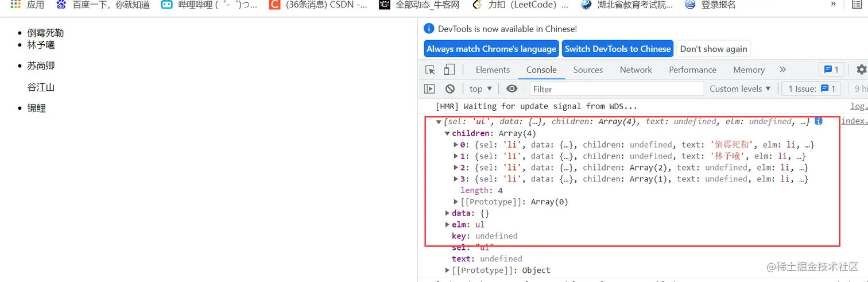The height and width of the screenshot is (282, 868).
Task: Click the 'text: undefined' property row
Action: (487, 259)
